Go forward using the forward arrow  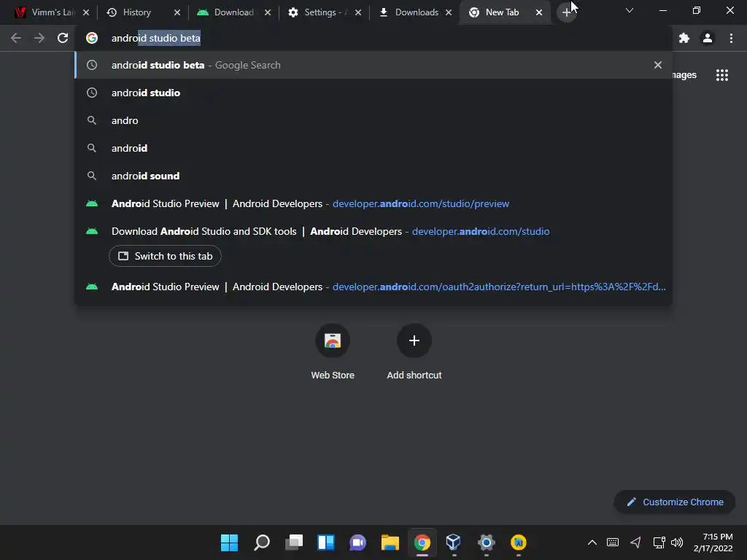point(39,38)
